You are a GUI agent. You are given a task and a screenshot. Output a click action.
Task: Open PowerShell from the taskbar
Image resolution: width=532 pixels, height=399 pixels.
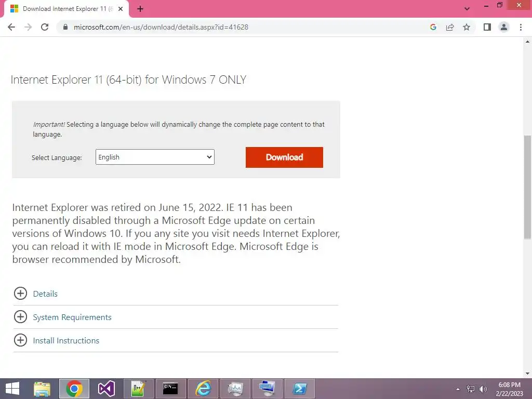point(300,389)
